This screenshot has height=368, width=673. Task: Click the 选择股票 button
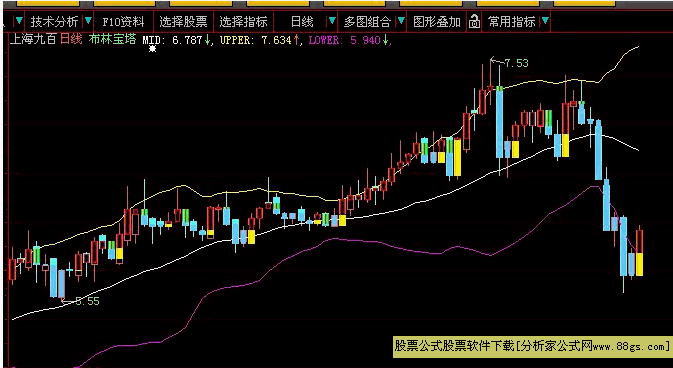click(183, 21)
